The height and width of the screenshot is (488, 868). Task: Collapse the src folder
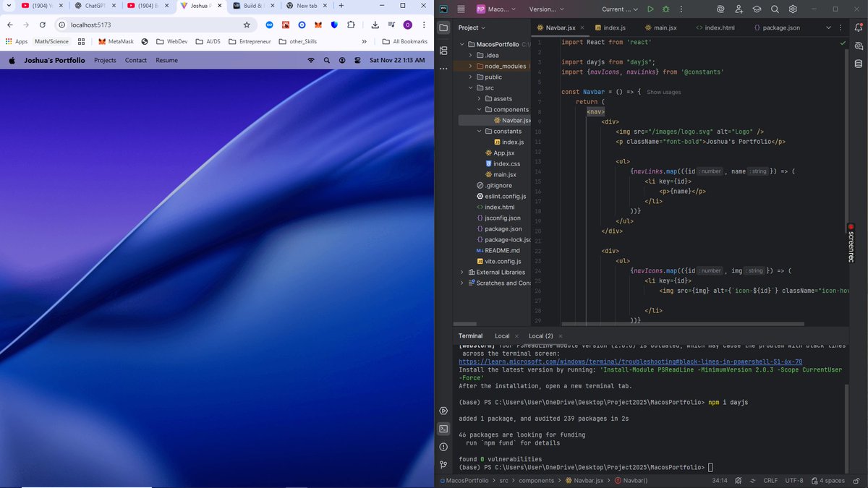[470, 87]
